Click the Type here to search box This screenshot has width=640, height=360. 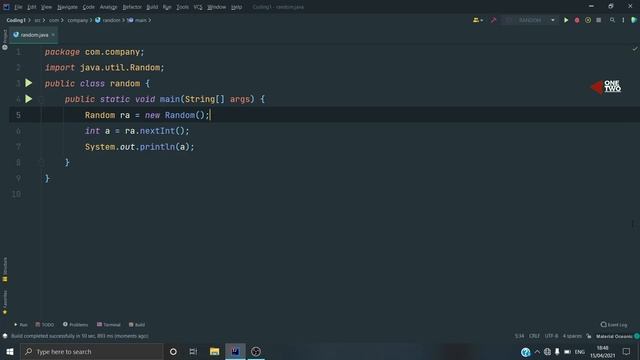(92, 351)
